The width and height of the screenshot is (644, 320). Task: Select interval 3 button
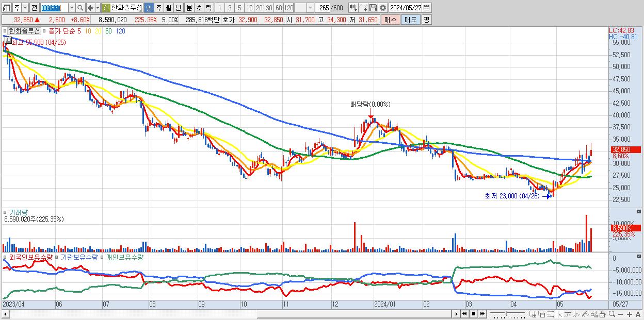(x=229, y=8)
